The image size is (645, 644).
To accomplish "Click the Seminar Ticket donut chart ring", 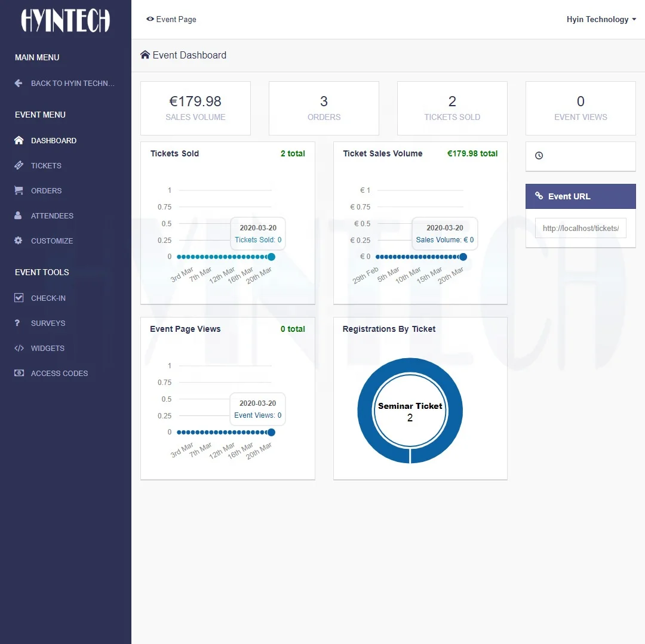I will pos(364,411).
